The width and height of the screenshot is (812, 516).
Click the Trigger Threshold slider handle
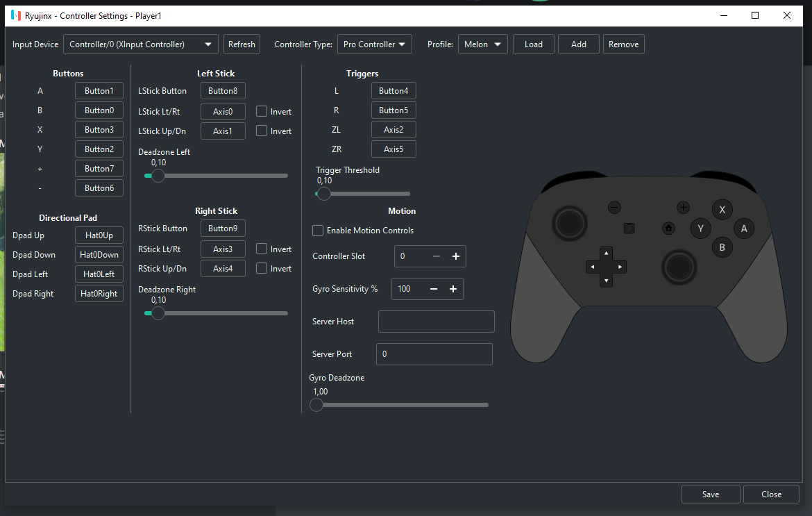(x=323, y=194)
